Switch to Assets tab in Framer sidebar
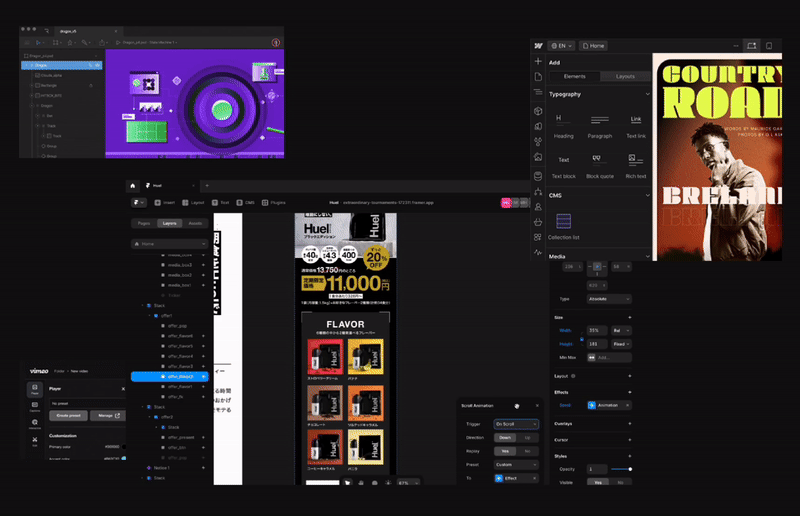This screenshot has width=800, height=516. (195, 224)
